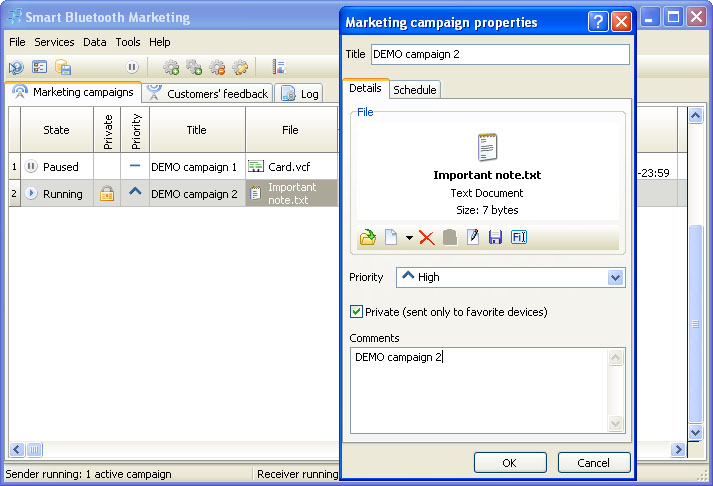
Task: Click the edit file pencil icon
Action: pyautogui.click(x=473, y=237)
